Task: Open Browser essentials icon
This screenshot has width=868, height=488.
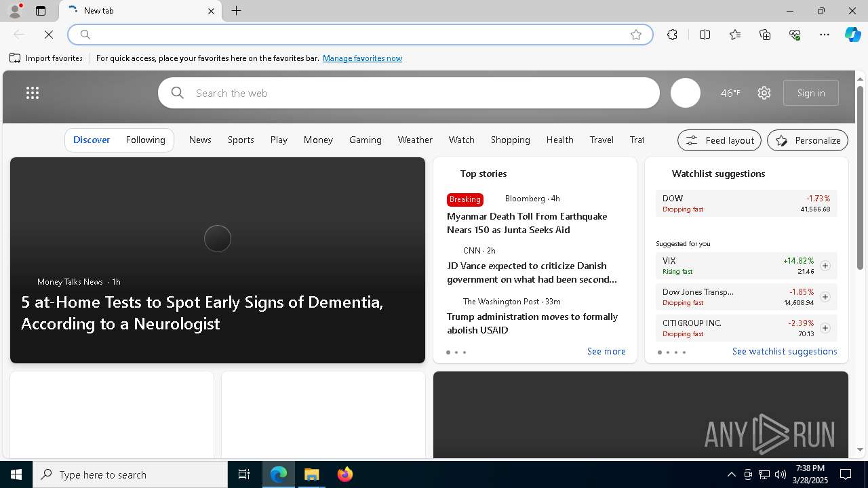Action: coord(795,35)
